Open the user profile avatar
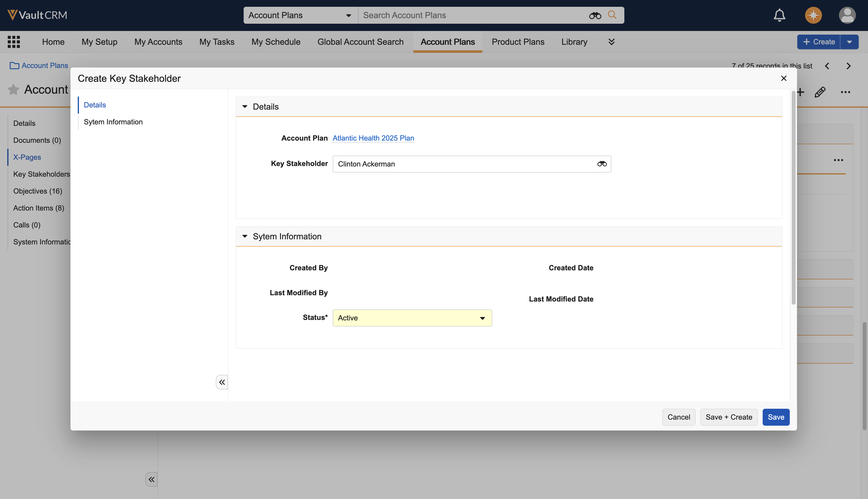 (847, 15)
